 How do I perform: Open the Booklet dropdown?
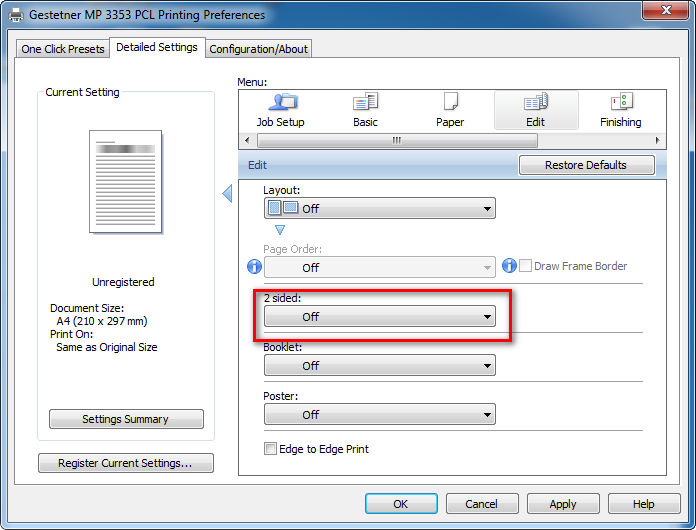point(380,365)
